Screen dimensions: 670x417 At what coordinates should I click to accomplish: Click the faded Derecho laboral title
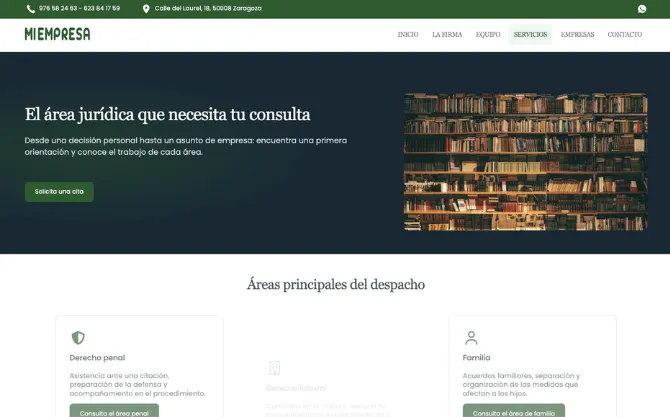296,388
